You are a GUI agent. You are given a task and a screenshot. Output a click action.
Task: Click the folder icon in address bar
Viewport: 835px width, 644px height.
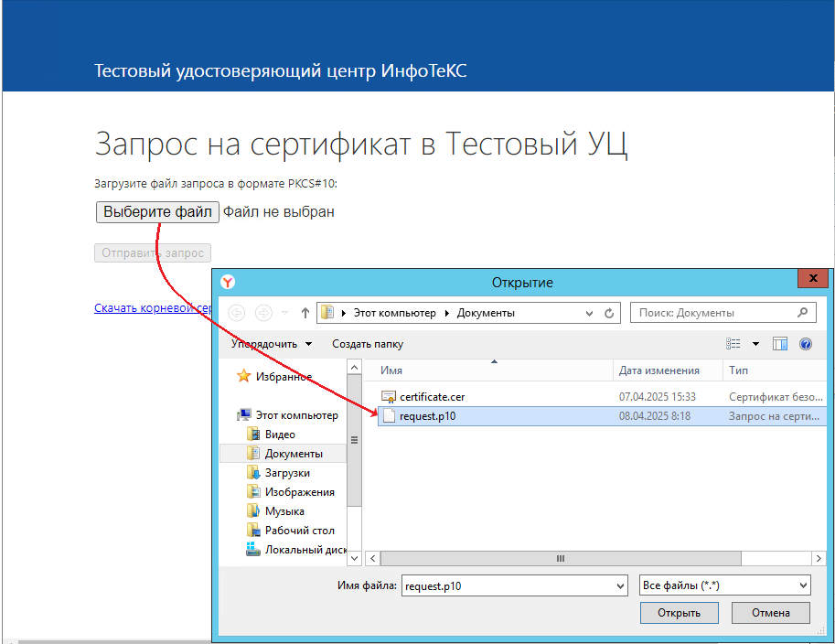[328, 313]
